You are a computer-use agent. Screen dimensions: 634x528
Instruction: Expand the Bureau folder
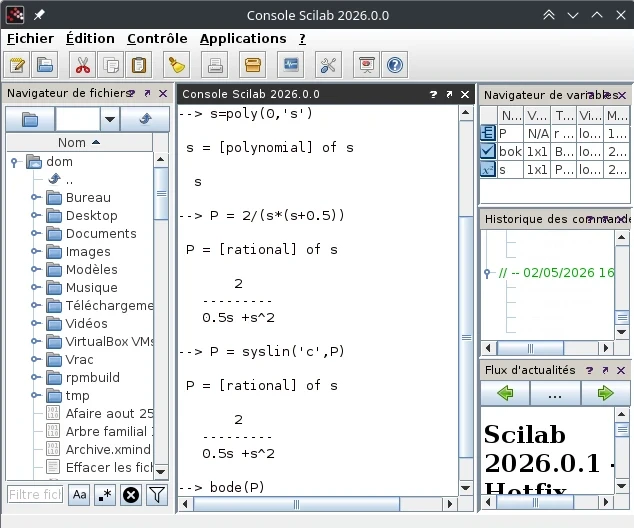point(36,197)
